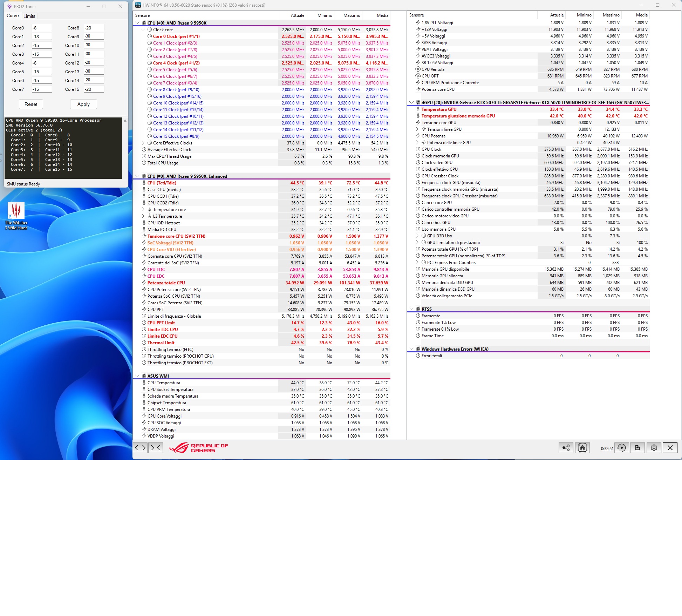The width and height of the screenshot is (682, 616).
Task: Click the clock icon beside Total CPU Usage
Action: tap(144, 163)
